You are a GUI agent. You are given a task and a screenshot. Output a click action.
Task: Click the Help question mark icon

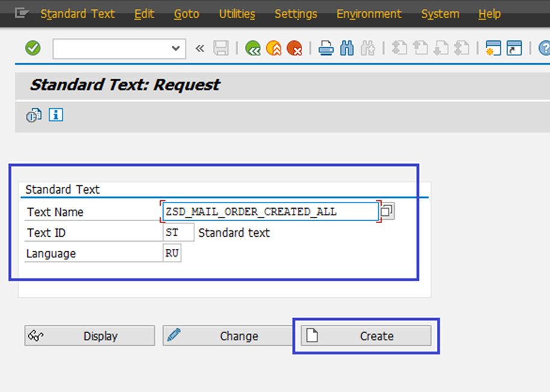tap(545, 48)
